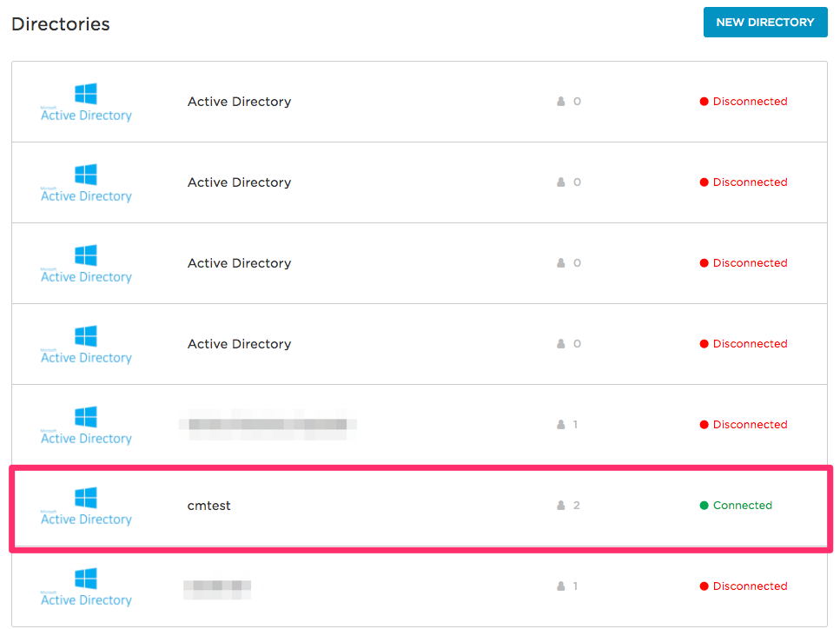840x629 pixels.
Task: Open the cmtest directory entry
Action: [417, 505]
